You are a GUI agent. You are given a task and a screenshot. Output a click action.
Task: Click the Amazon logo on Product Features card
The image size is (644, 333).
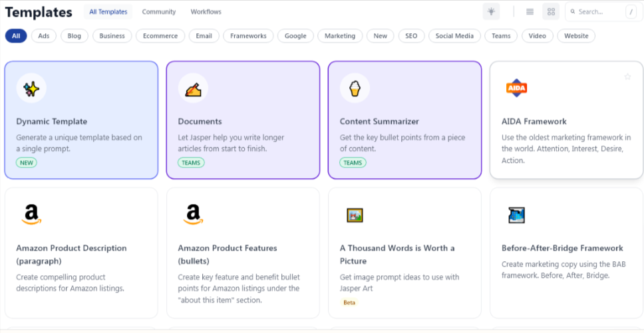coord(193,214)
